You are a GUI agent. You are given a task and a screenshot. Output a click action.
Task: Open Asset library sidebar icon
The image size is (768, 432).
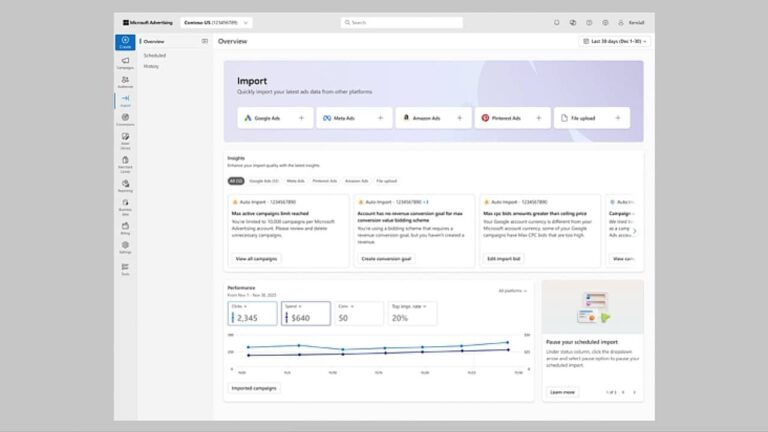tap(125, 141)
